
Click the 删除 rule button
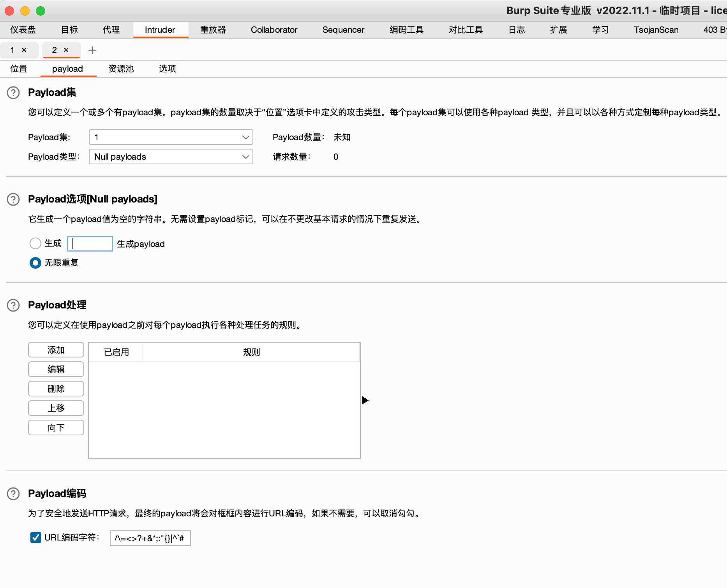pyautogui.click(x=56, y=389)
